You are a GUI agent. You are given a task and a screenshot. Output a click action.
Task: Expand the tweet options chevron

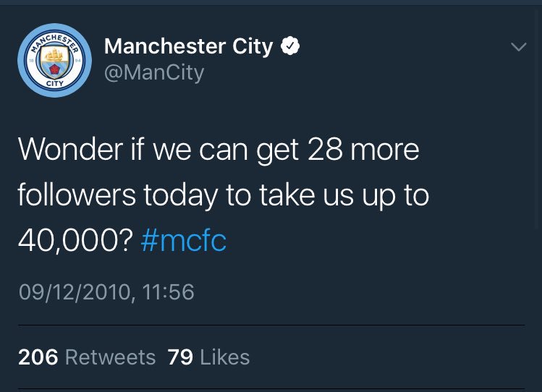tap(519, 47)
